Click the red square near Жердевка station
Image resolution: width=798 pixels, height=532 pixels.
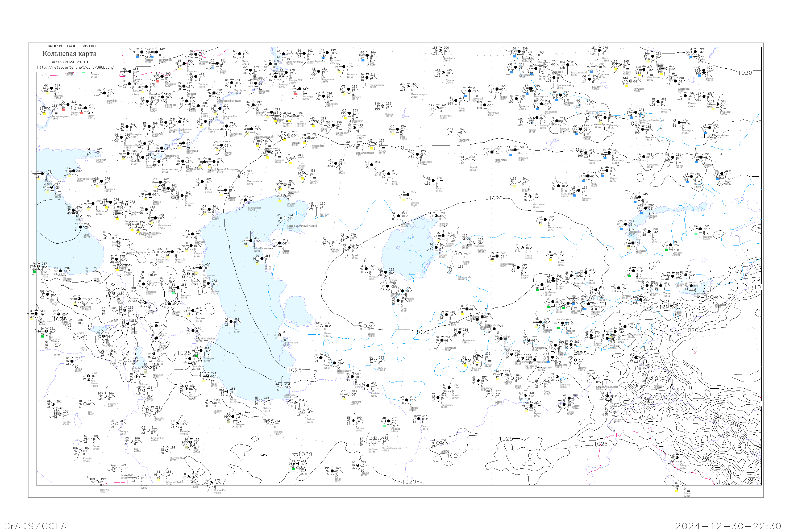[158, 81]
